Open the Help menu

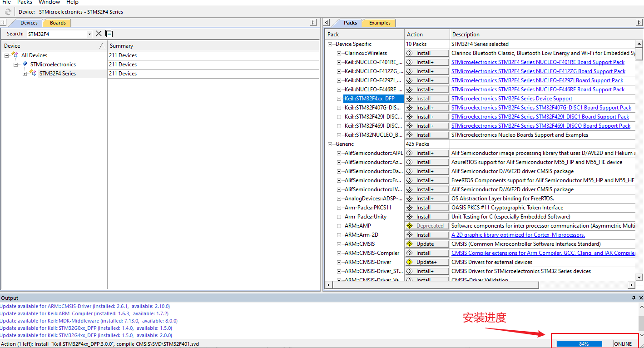73,2
